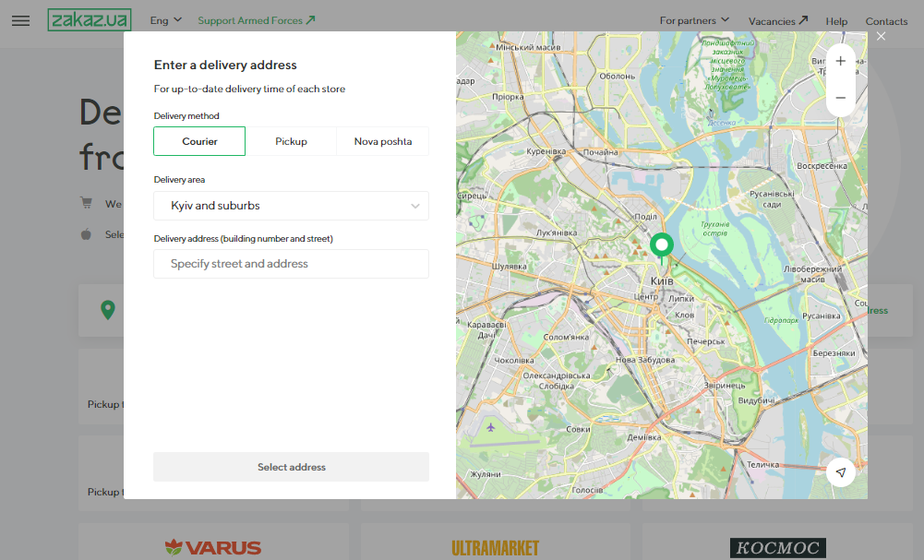Click the Воскресенка label on the map
The height and width of the screenshot is (560, 924).
tap(822, 166)
